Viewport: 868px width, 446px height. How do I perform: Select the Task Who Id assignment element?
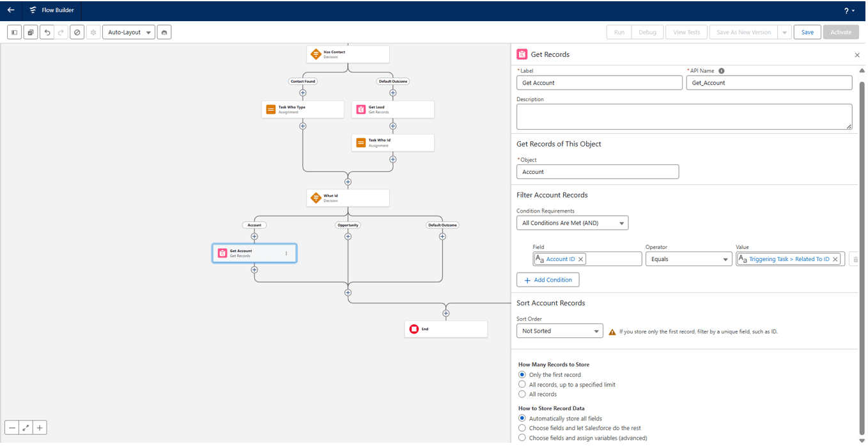pyautogui.click(x=392, y=143)
